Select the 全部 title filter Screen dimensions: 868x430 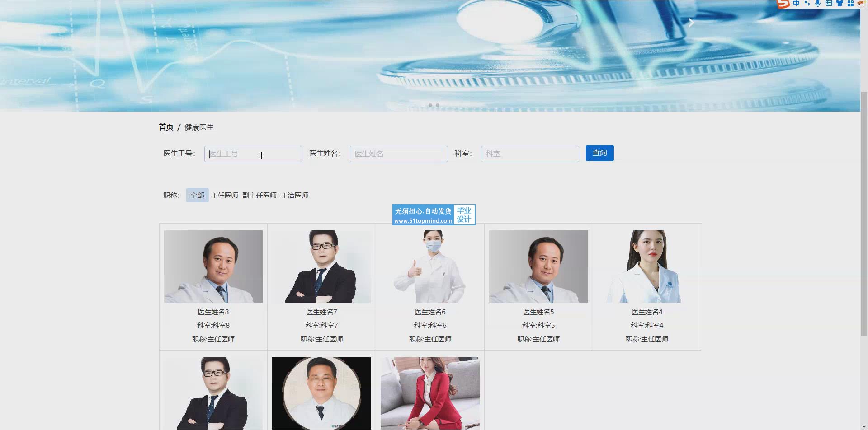(x=197, y=195)
